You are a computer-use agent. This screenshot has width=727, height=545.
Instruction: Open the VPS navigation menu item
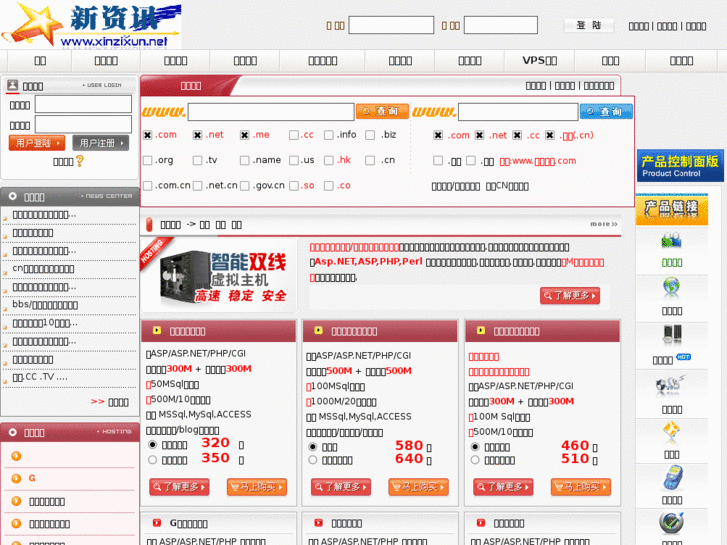tap(540, 61)
